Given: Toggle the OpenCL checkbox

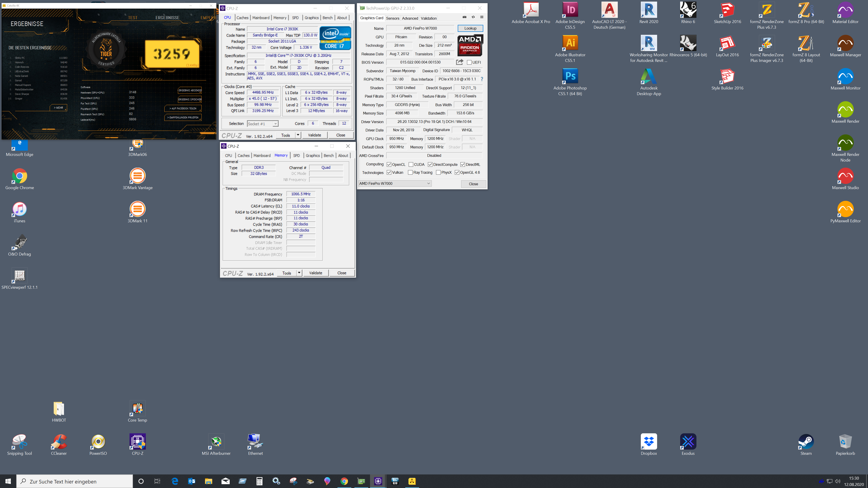Looking at the screenshot, I should 389,164.
